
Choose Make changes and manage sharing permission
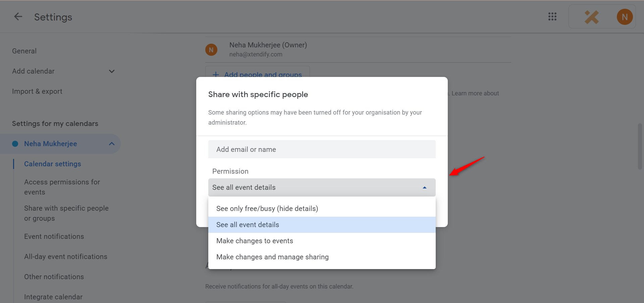pyautogui.click(x=272, y=257)
